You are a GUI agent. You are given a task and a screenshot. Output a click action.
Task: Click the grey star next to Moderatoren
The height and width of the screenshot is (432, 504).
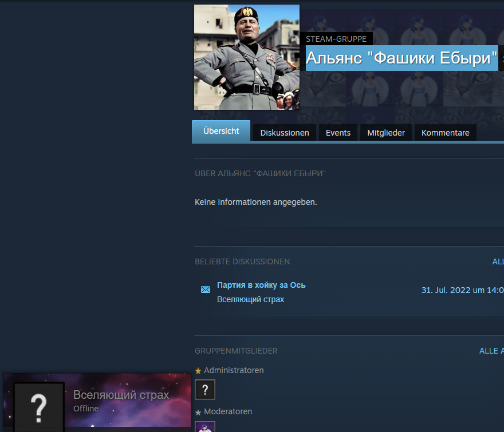pyautogui.click(x=198, y=412)
